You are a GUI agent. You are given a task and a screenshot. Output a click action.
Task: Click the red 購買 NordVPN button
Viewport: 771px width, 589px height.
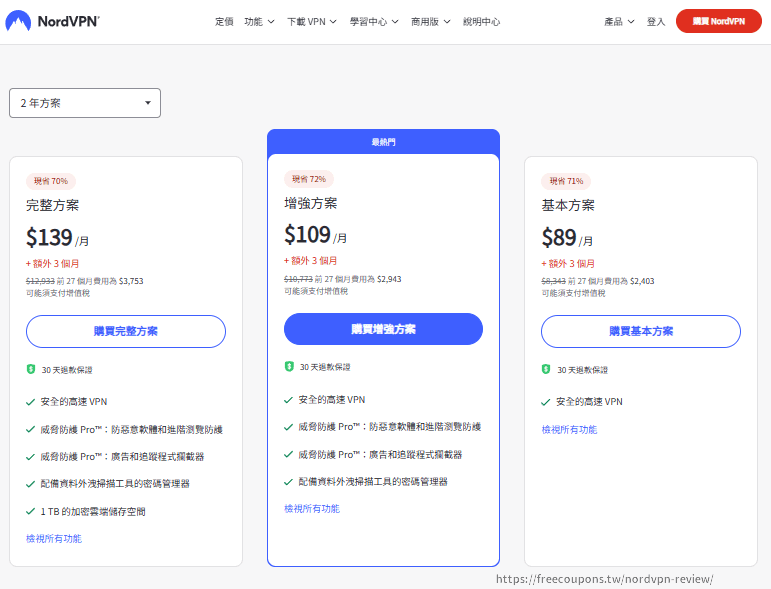[718, 21]
